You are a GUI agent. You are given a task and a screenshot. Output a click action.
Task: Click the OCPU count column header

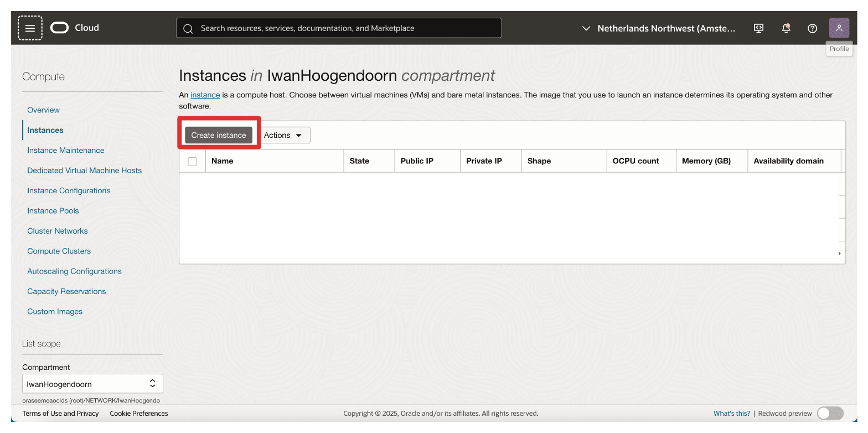point(642,161)
